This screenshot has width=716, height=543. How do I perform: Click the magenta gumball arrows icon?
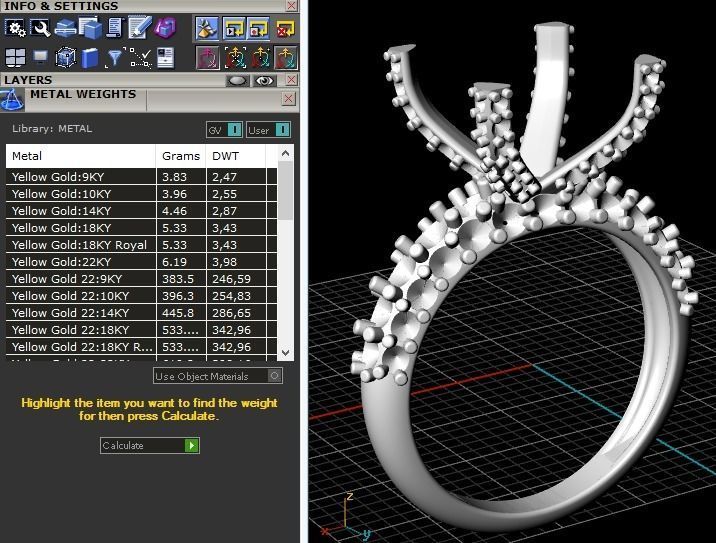coord(207,58)
